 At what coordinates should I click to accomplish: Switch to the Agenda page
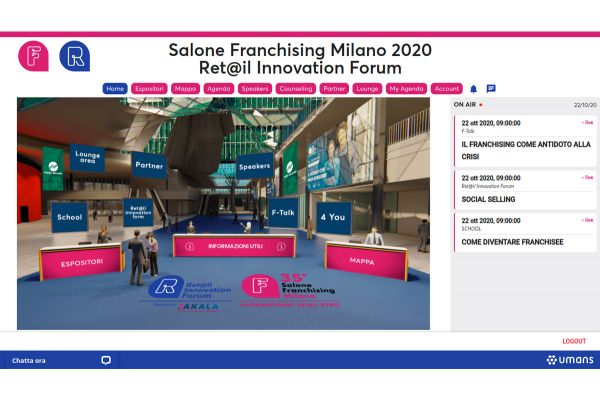pos(218,89)
